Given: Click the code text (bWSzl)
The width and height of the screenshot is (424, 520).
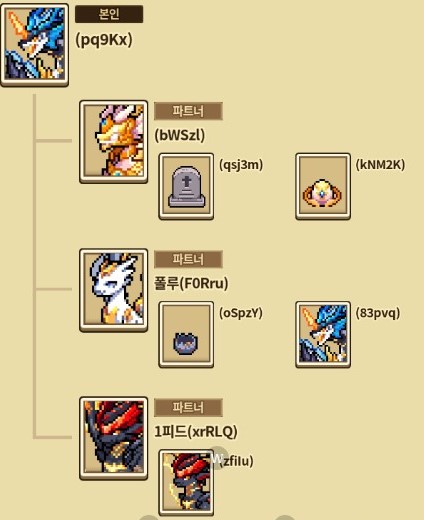Looking at the screenshot, I should pos(180,135).
